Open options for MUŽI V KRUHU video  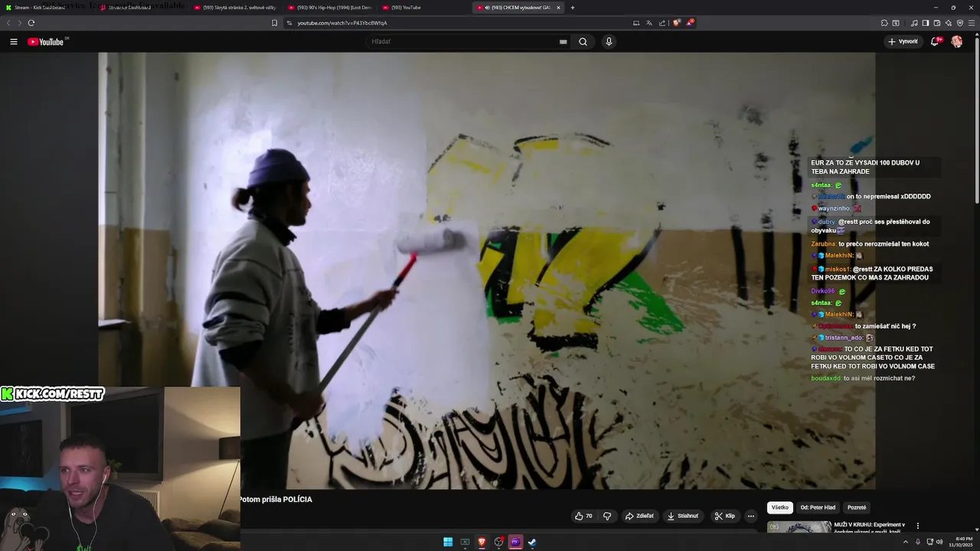[x=918, y=526]
